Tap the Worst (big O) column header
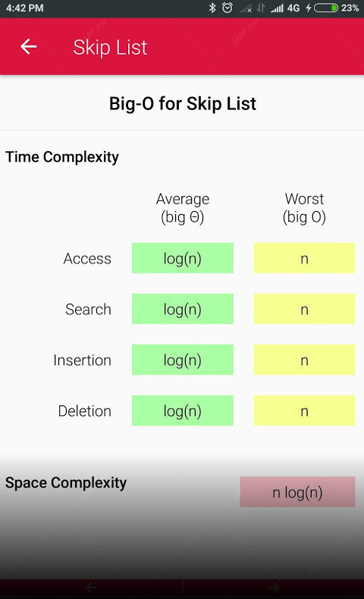Screen dimensions: 364x599 pyautogui.click(x=304, y=208)
